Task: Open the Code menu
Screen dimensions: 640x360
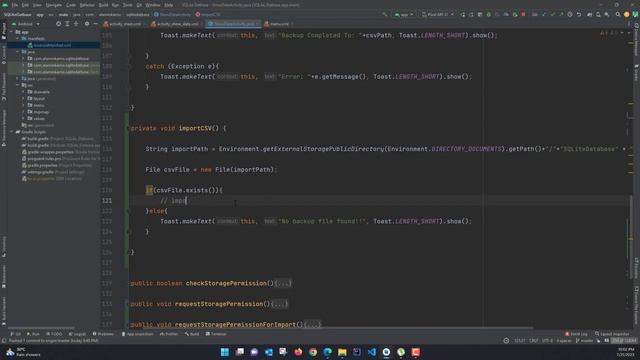Action: [x=71, y=5]
